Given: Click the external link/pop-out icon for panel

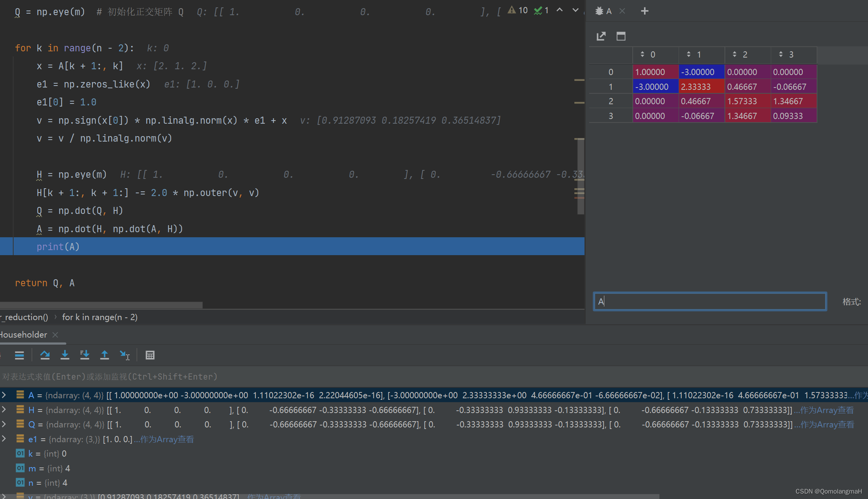Looking at the screenshot, I should pos(602,37).
